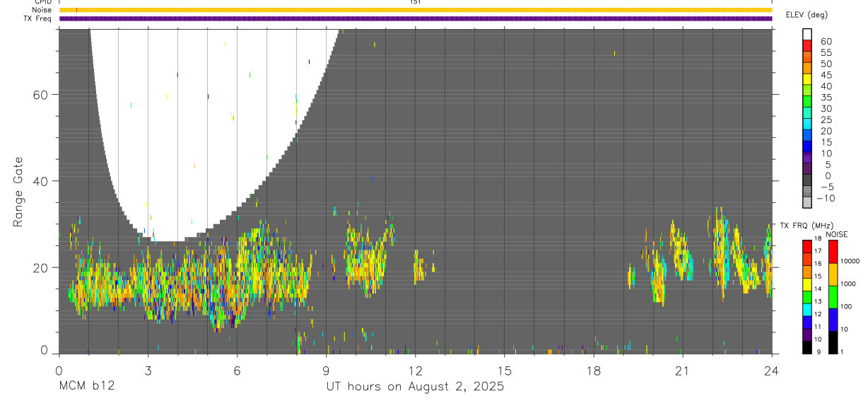Click the '100' label on NOISE colorbar
868x401 pixels.
pyautogui.click(x=846, y=306)
